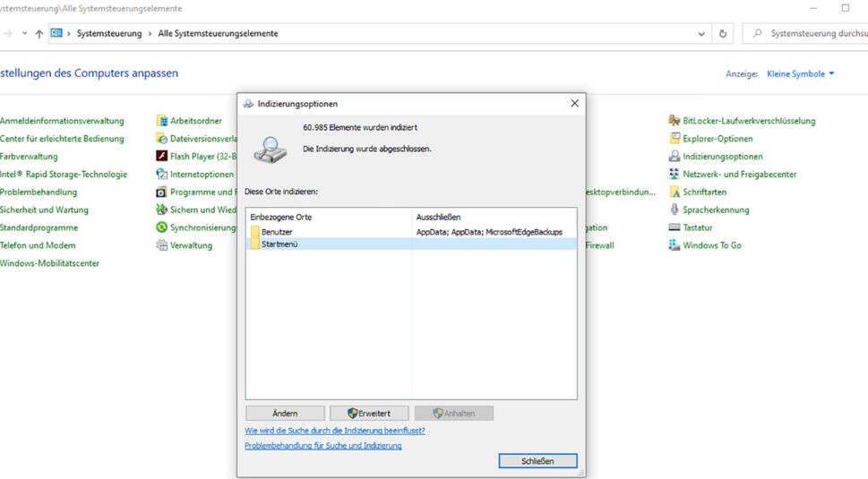Click the Explorer-Optionen icon
This screenshot has height=479, width=868.
(675, 138)
